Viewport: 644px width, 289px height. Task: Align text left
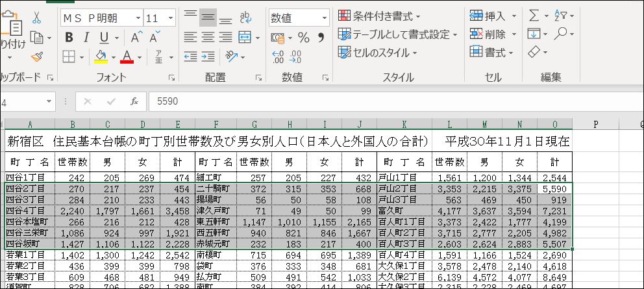tap(190, 38)
